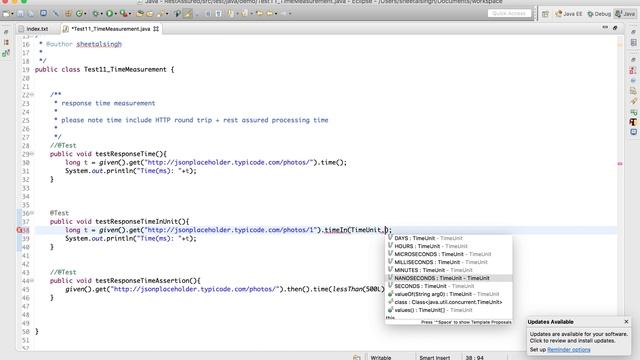Toggle the Mark Occurrences highlighter icon
The image size is (640, 360).
point(187,13)
